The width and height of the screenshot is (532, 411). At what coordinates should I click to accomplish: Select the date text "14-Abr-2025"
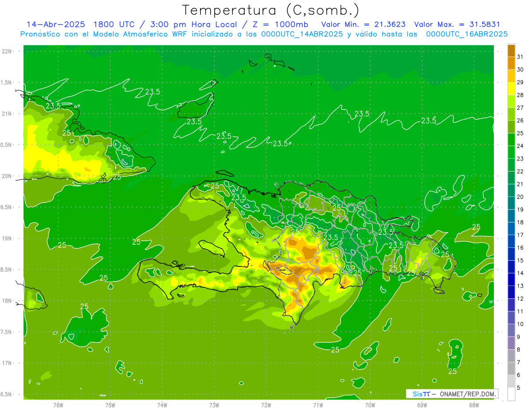[55, 24]
